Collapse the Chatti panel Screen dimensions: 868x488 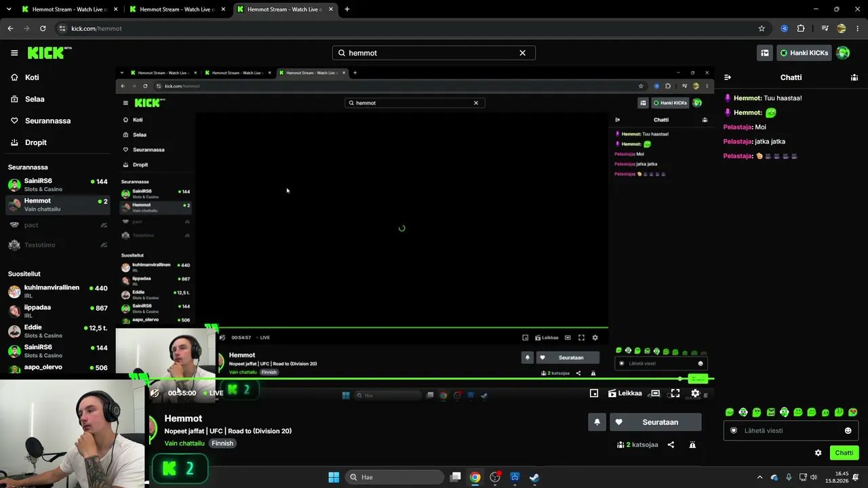[728, 77]
